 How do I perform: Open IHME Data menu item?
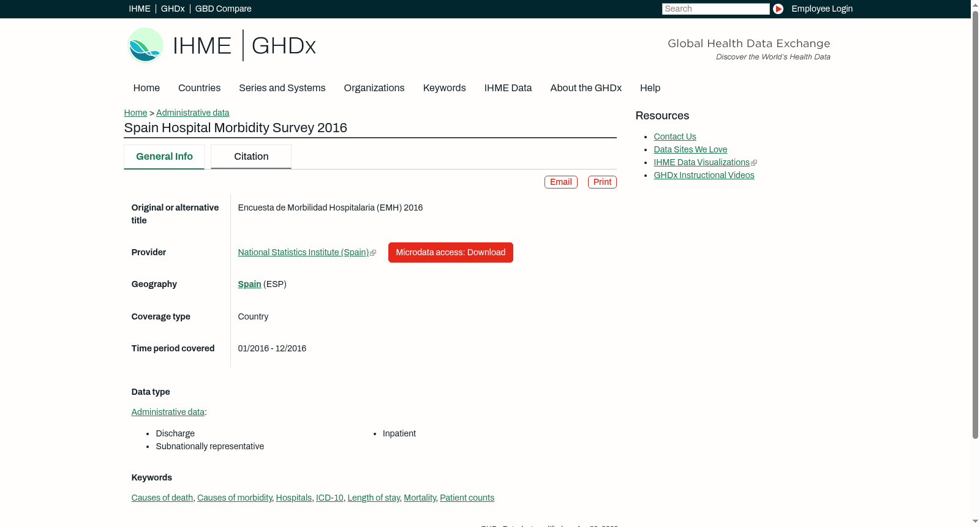(x=508, y=88)
